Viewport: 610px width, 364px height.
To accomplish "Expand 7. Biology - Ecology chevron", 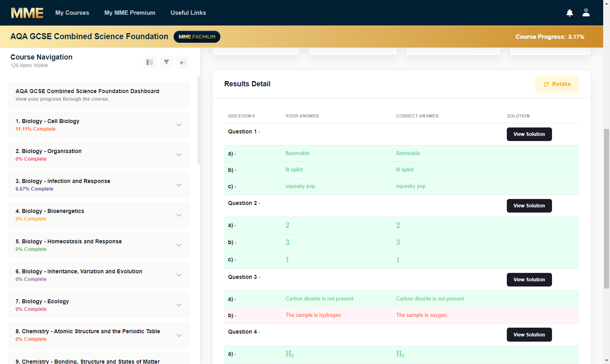I will point(179,305).
